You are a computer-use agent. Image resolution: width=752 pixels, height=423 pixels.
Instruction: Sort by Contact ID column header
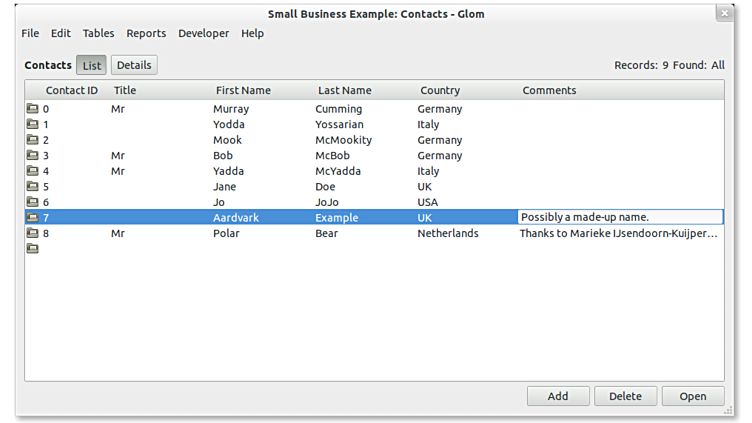tap(72, 91)
